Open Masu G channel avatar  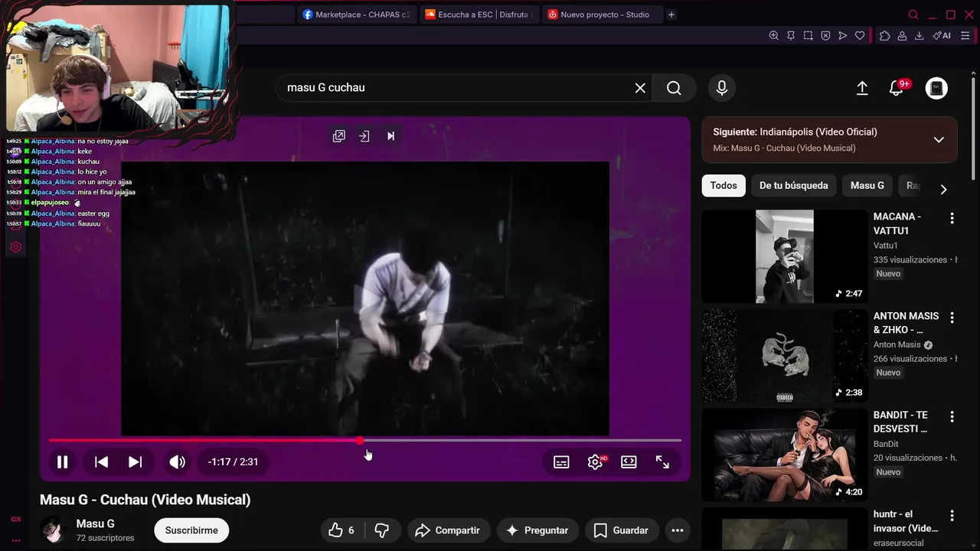(53, 530)
